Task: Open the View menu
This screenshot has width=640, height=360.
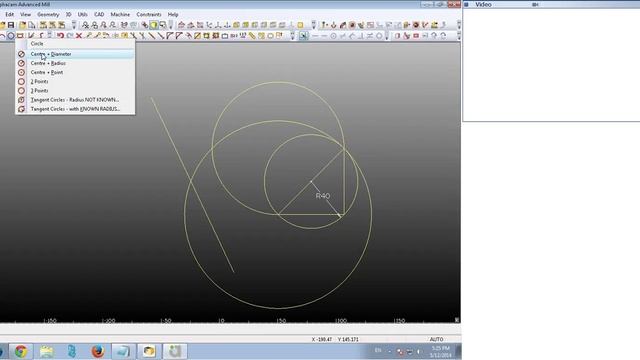Action: (25, 14)
